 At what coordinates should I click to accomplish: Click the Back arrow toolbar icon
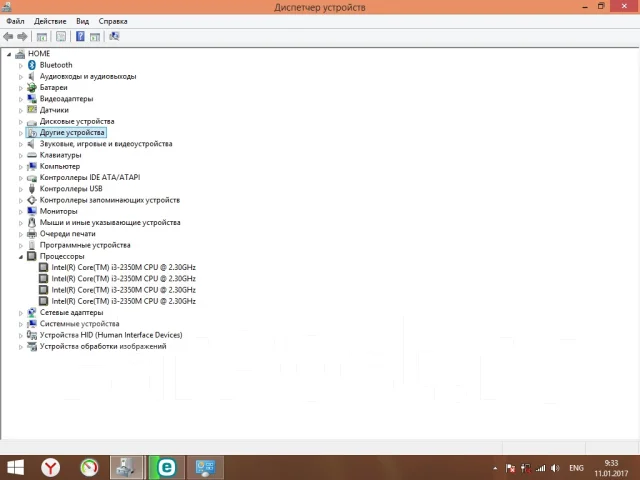(8, 37)
